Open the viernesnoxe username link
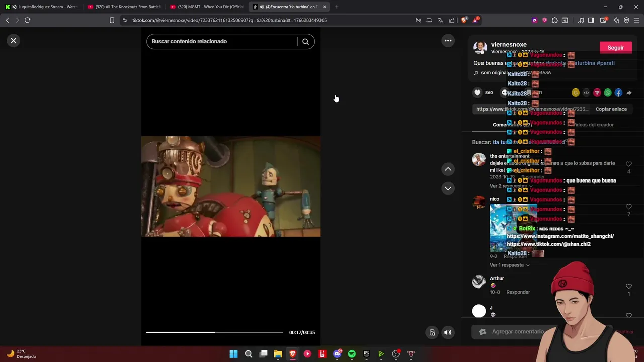The width and height of the screenshot is (644, 362). tap(509, 44)
